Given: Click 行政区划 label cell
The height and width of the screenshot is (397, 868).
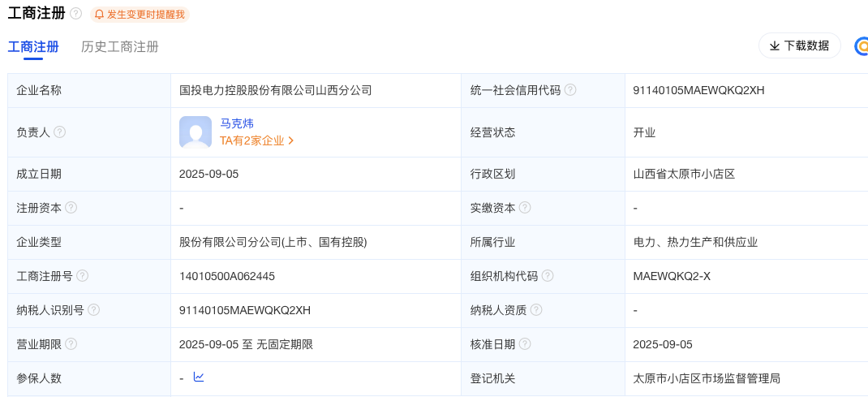Looking at the screenshot, I should click(543, 174).
